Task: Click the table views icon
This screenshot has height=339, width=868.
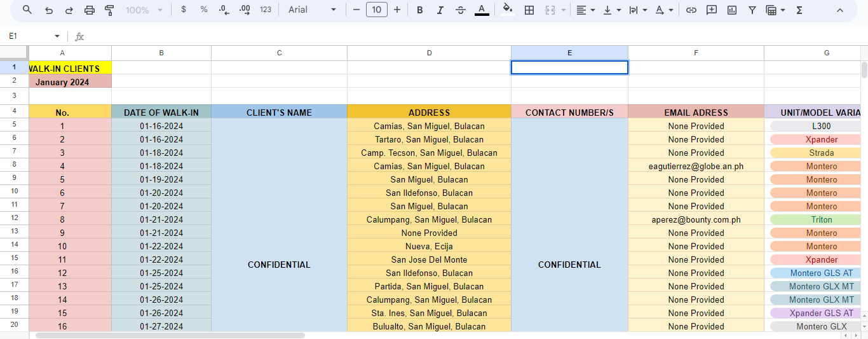Action: click(771, 10)
